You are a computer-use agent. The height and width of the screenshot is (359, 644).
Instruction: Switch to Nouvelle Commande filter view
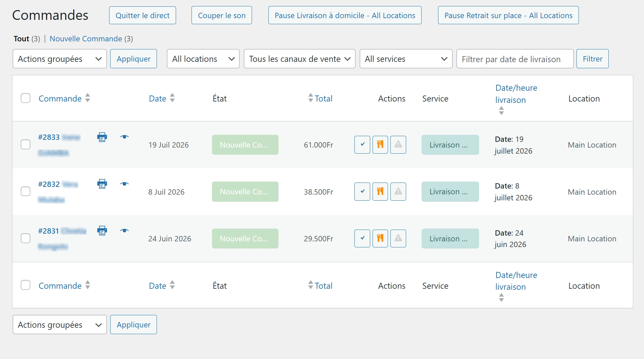(86, 39)
